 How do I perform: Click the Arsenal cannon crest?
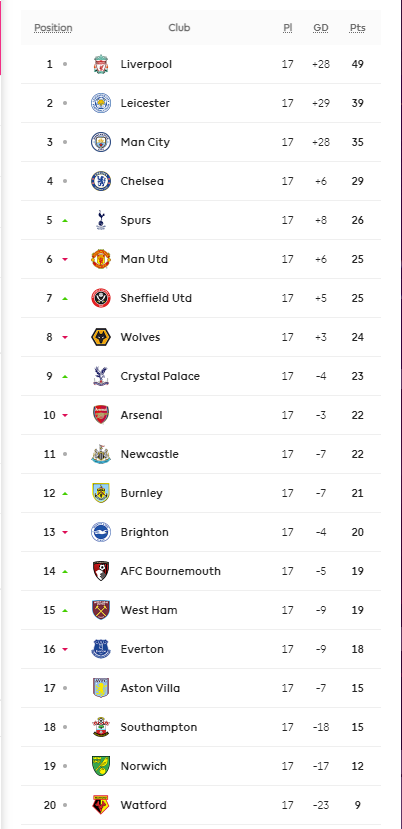(x=100, y=415)
